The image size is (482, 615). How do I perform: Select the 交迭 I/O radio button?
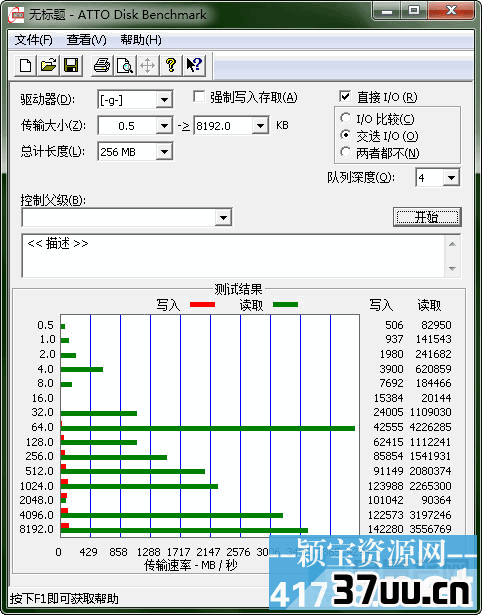345,135
